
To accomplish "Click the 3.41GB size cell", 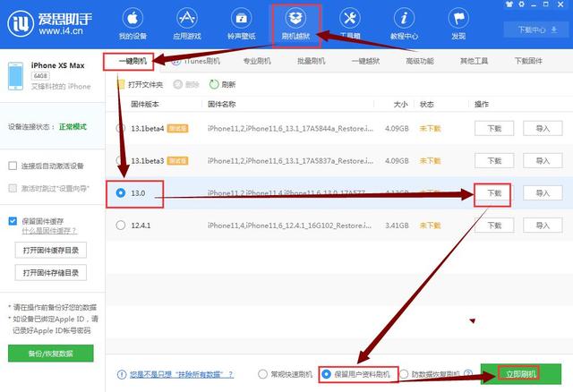I will coord(397,226).
